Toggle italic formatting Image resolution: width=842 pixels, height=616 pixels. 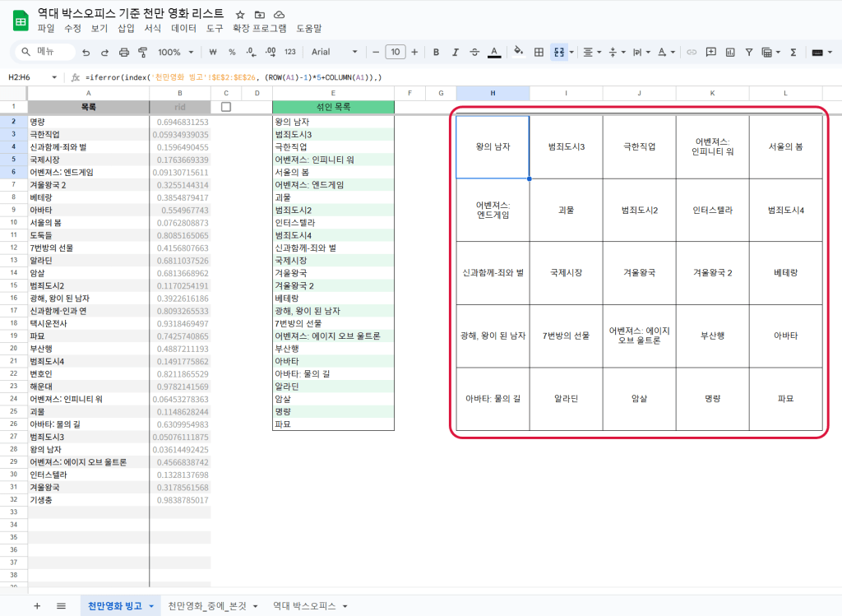[x=455, y=52]
